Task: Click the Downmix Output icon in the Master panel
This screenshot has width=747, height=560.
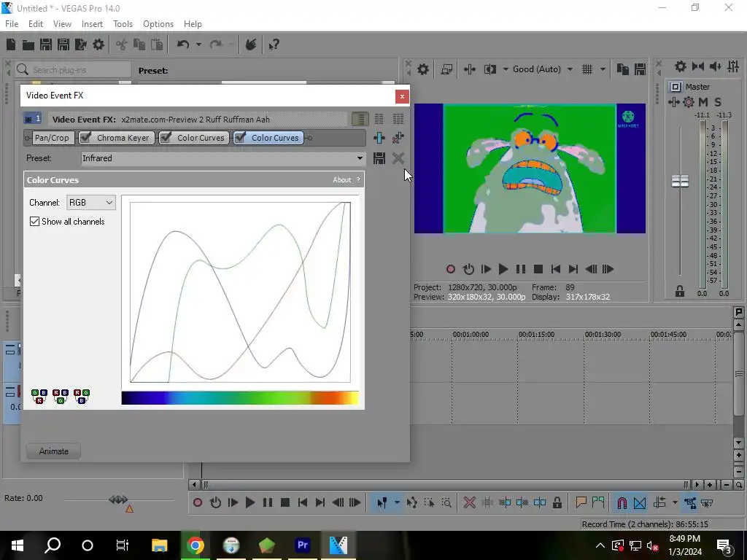Action: (x=698, y=66)
